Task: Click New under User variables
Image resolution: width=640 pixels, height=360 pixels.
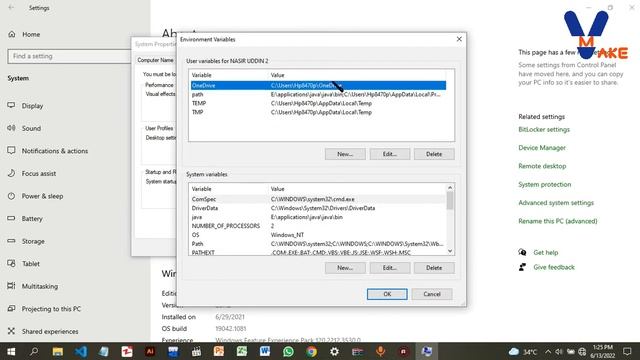Action: [x=345, y=154]
